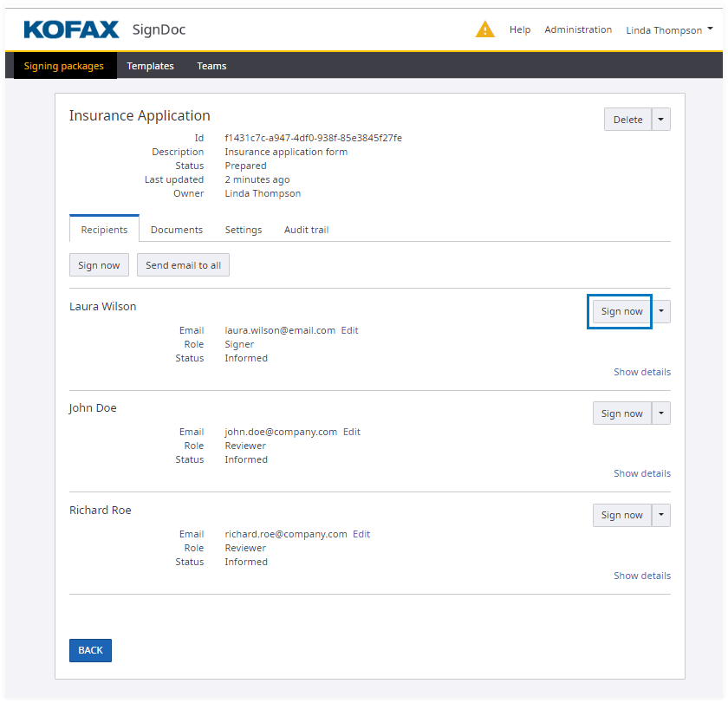
Task: Click the Kofax logo
Action: (71, 29)
